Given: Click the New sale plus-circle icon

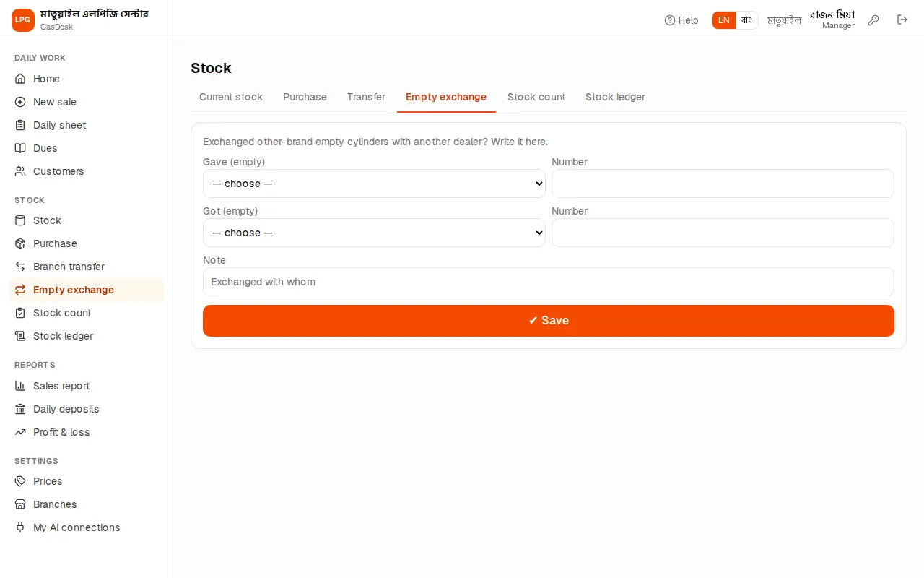Looking at the screenshot, I should 20,102.
